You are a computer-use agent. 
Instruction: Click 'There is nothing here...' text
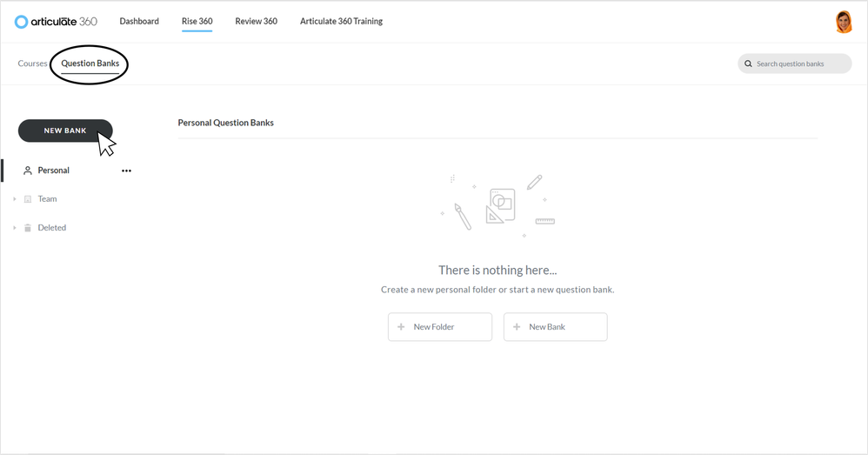[497, 270]
